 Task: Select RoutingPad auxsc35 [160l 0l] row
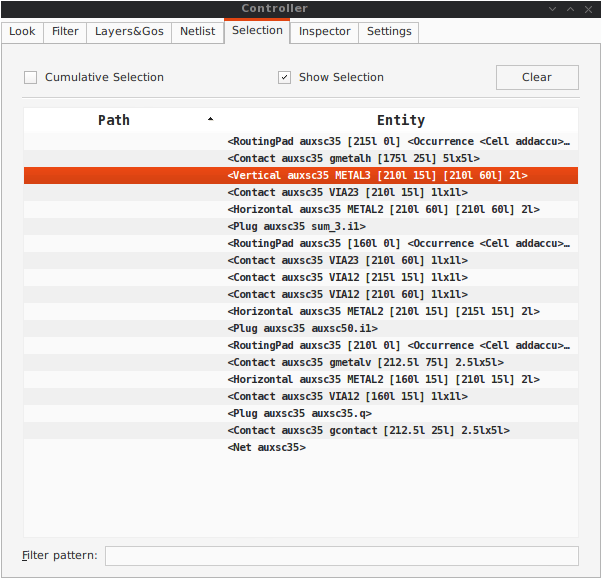(301, 243)
